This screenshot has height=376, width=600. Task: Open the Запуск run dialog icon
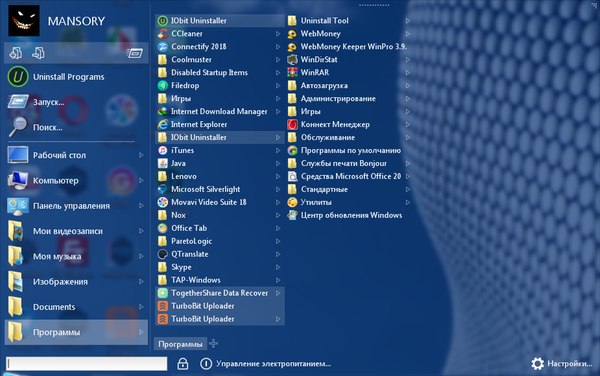coord(18,102)
